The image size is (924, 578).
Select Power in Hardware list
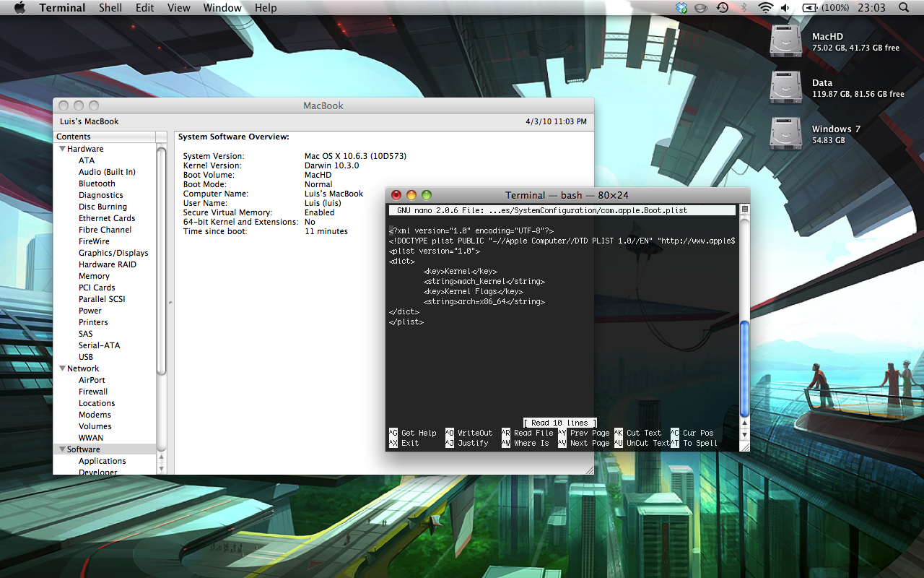pos(90,311)
